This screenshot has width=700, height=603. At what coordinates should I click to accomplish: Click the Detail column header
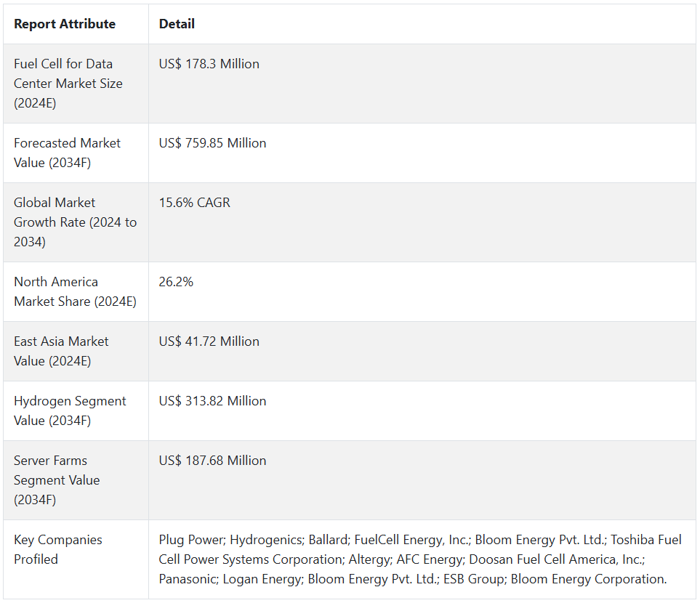(177, 24)
